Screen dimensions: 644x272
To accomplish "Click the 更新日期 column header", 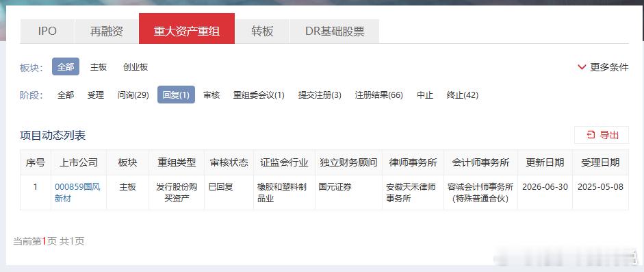I will click(545, 162).
